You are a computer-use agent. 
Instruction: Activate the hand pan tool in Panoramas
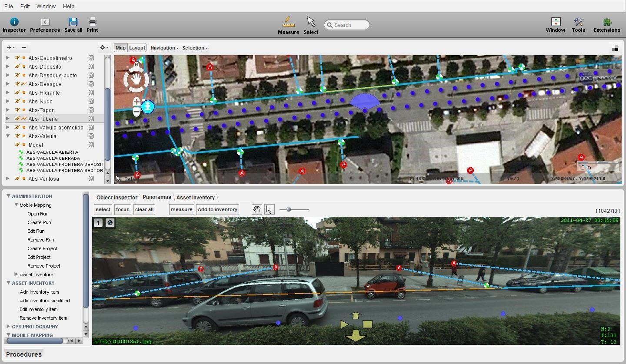click(257, 209)
